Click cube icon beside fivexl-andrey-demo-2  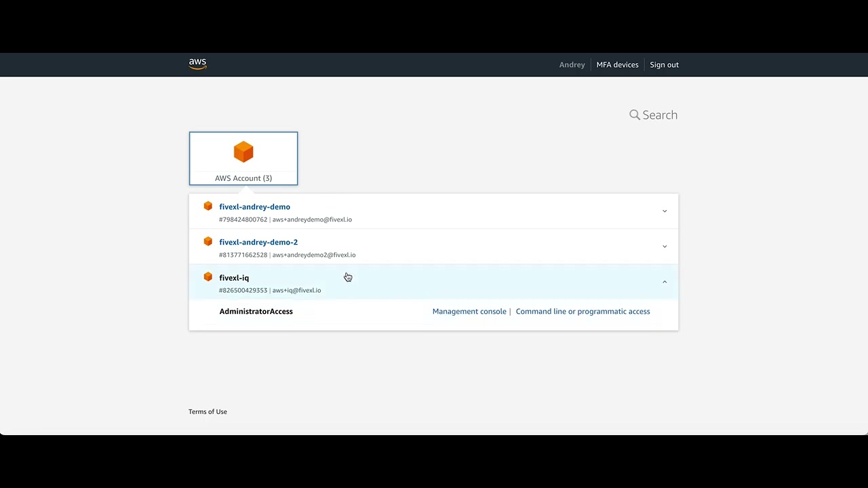point(208,241)
